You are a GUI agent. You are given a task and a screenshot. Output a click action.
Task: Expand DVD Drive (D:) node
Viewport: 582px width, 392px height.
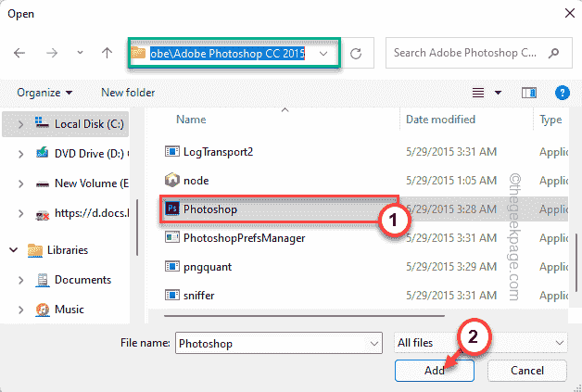20,154
